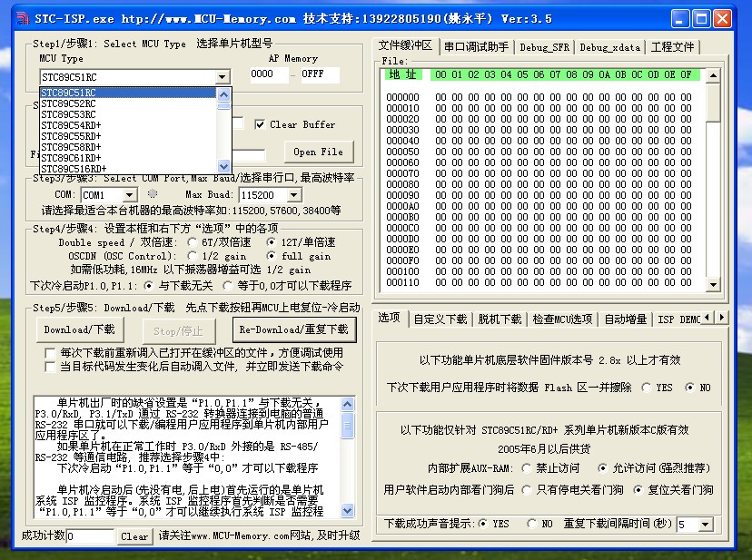Choose full gain oscillator option

(x=272, y=256)
